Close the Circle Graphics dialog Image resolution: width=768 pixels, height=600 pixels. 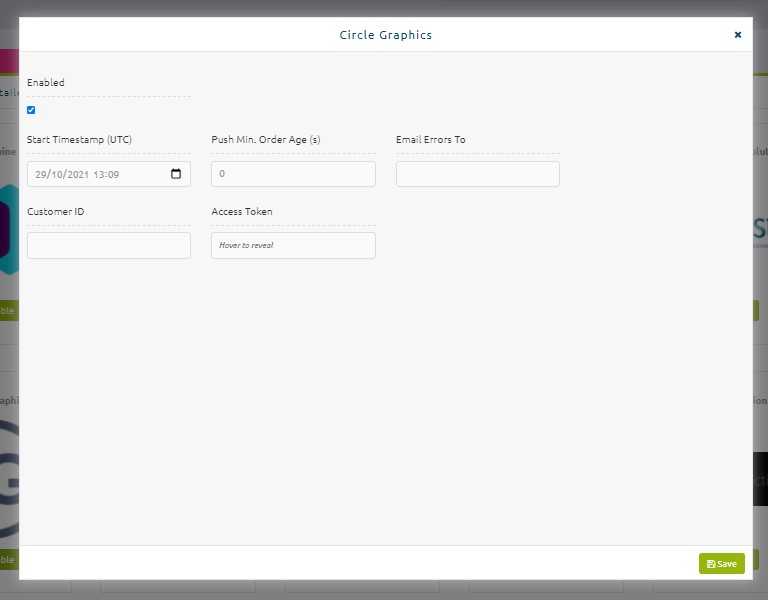(x=738, y=35)
